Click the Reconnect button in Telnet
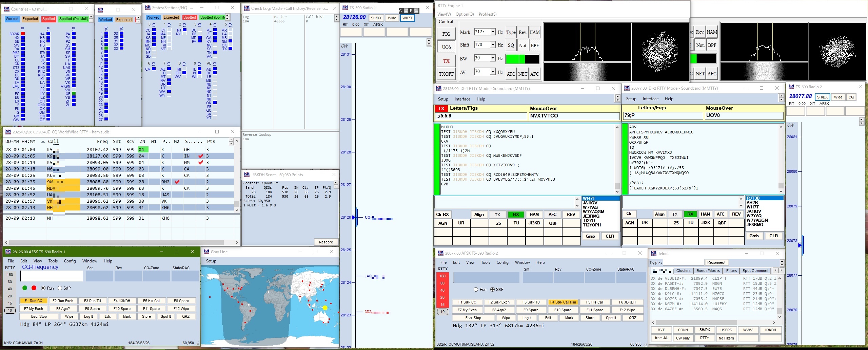 pos(716,262)
